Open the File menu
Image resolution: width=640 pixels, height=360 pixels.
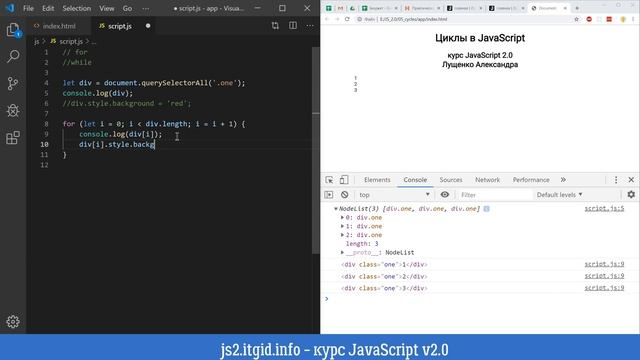(x=28, y=8)
